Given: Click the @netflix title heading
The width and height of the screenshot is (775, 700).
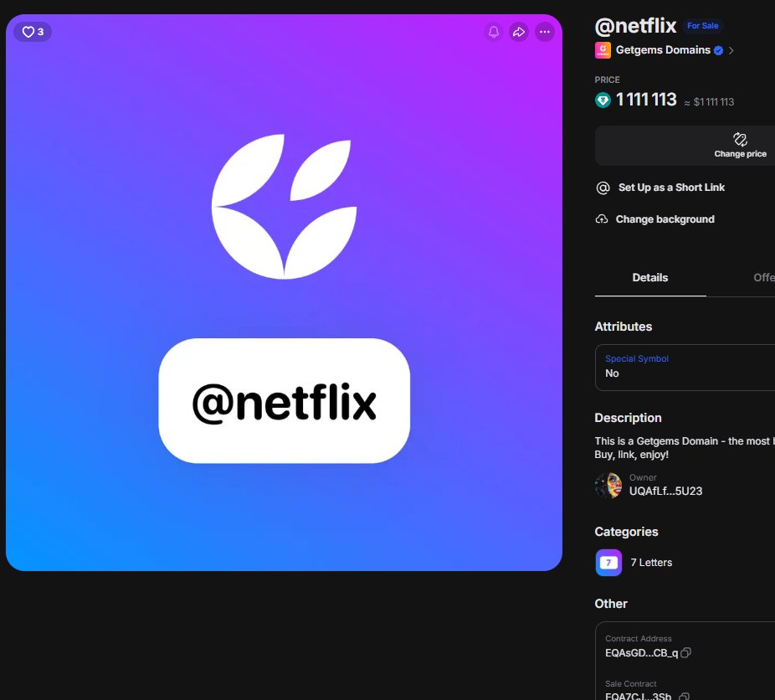Looking at the screenshot, I should coord(635,26).
